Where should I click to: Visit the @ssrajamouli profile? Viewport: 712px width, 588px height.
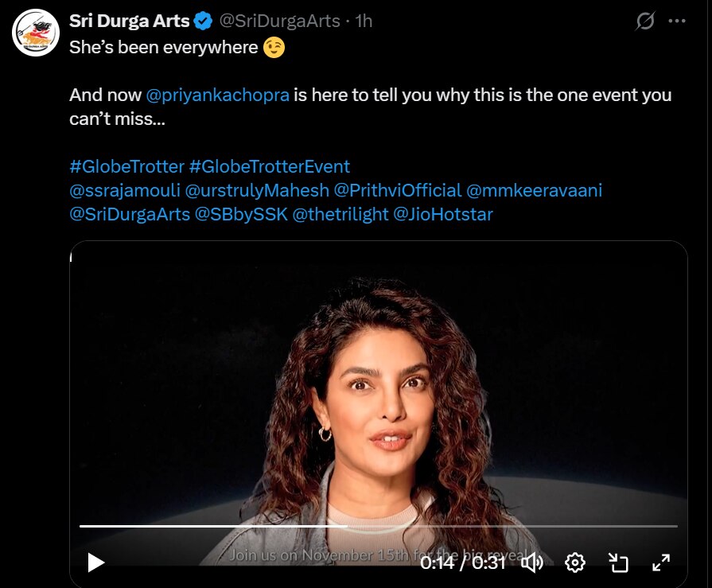[124, 191]
